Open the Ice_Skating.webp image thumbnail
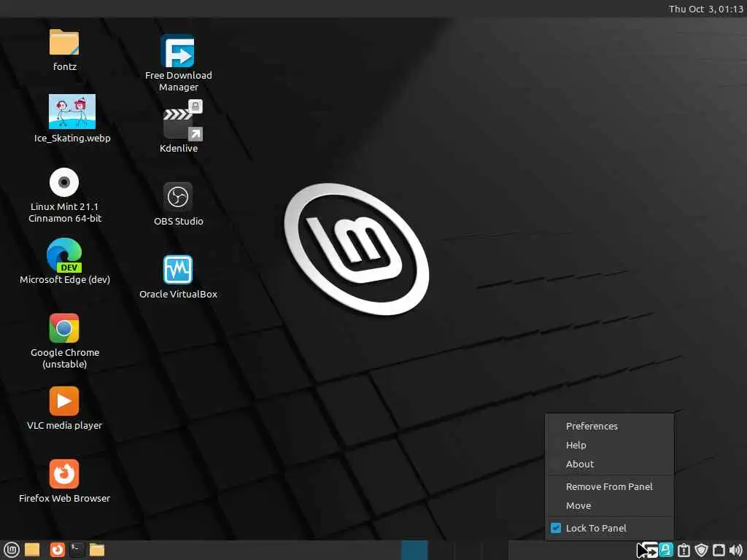The height and width of the screenshot is (560, 747). tap(72, 112)
